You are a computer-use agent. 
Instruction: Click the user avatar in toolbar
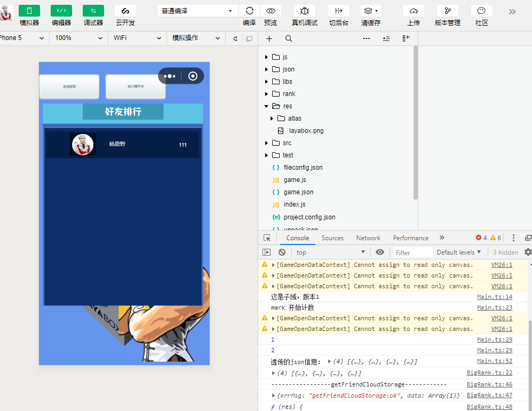[6, 13]
